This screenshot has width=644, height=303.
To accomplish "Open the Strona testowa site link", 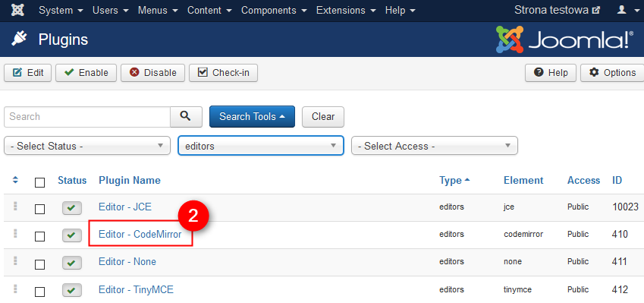I will [x=558, y=11].
